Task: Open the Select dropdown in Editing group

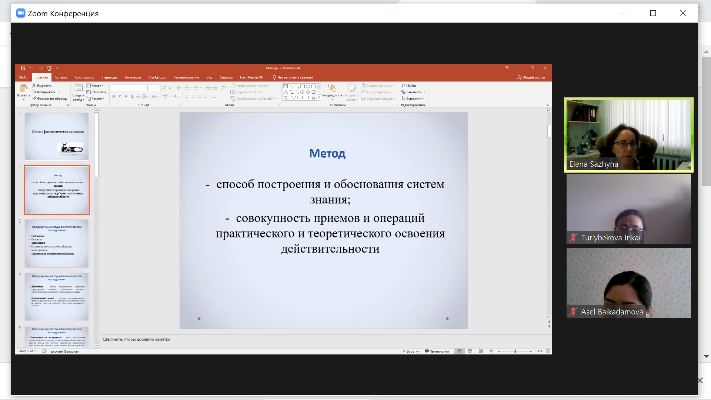Action: pos(412,97)
